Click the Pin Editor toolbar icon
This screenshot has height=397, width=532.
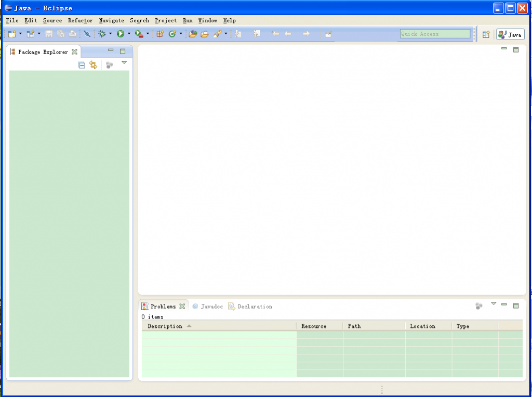click(x=328, y=34)
